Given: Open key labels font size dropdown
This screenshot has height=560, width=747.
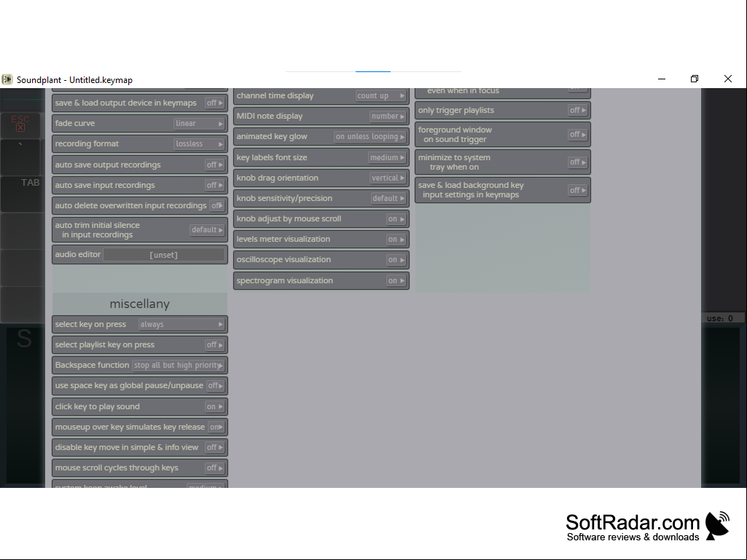Looking at the screenshot, I should (387, 157).
